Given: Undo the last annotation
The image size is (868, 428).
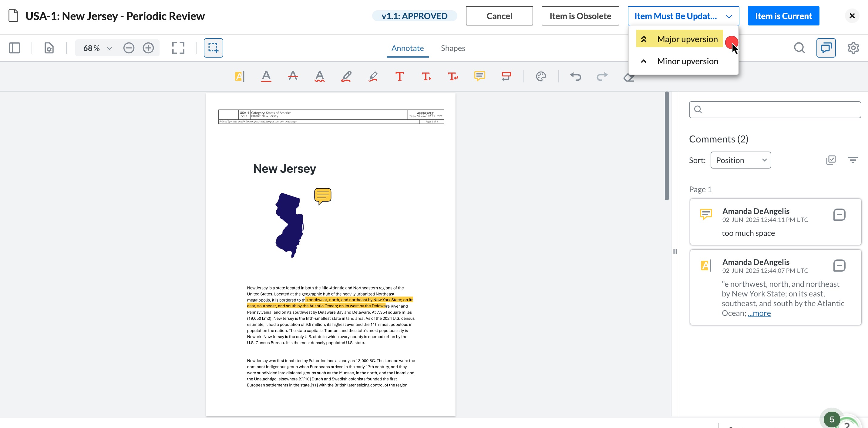Looking at the screenshot, I should pos(576,76).
